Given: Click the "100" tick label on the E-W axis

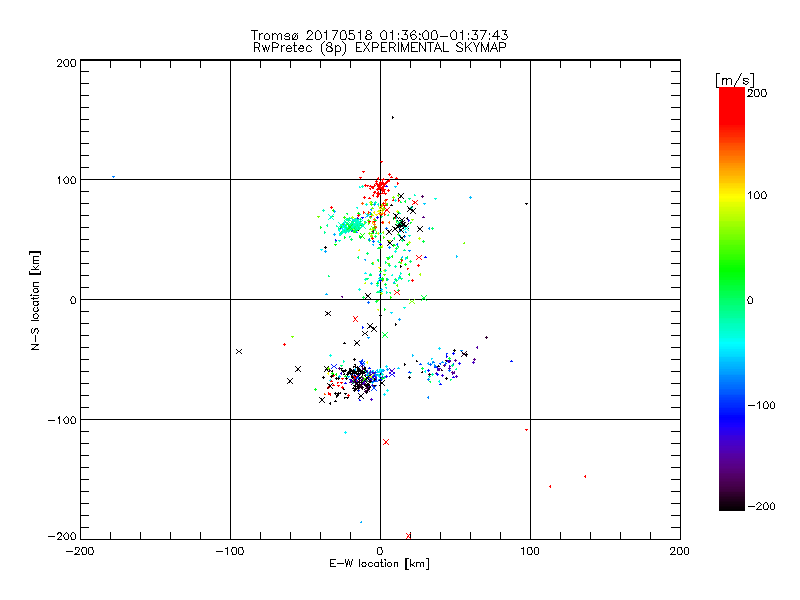Looking at the screenshot, I should pos(530,551).
